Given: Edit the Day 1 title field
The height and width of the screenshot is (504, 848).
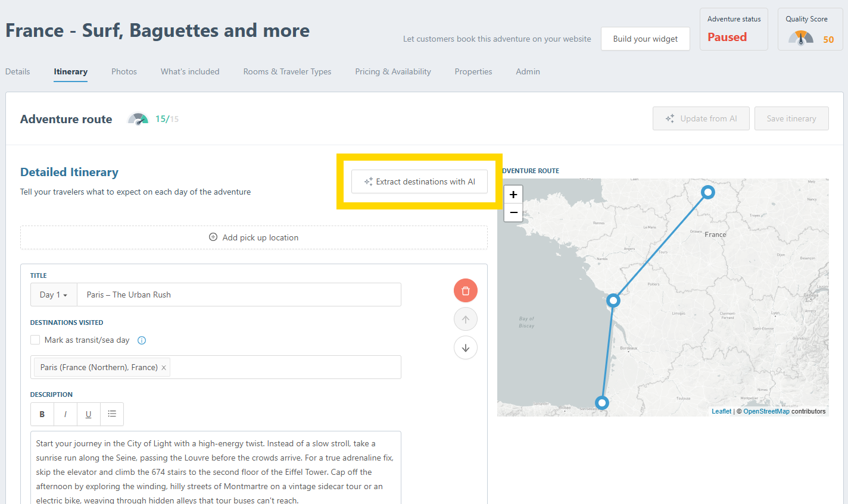Looking at the screenshot, I should coord(239,295).
